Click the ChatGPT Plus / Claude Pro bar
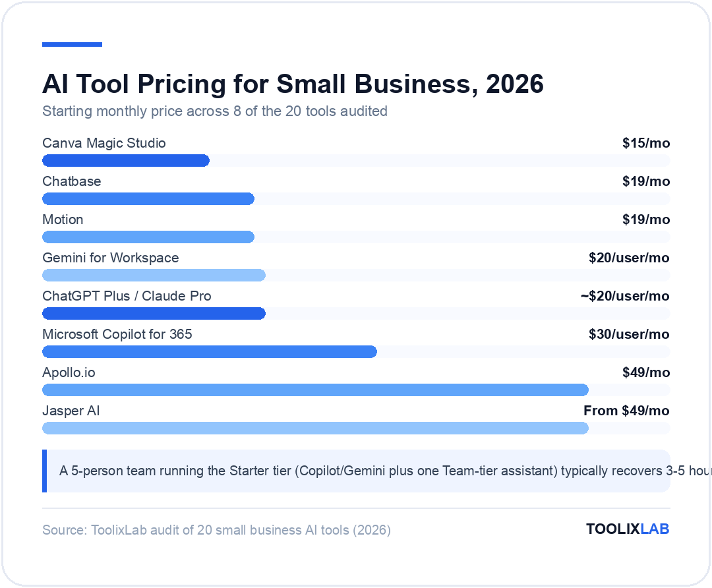Viewport: 712px width, 588px height. 154,313
